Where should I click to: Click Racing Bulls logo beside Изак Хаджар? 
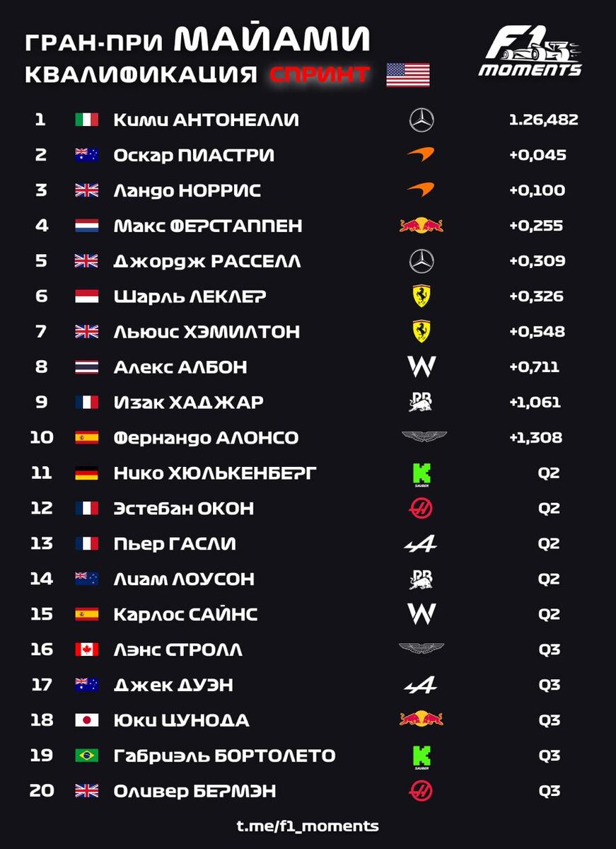click(x=422, y=402)
